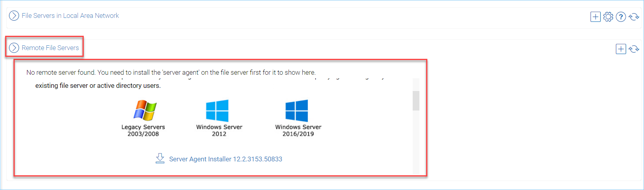Add a remote file server with plus icon
This screenshot has width=644, height=190.
(x=621, y=49)
